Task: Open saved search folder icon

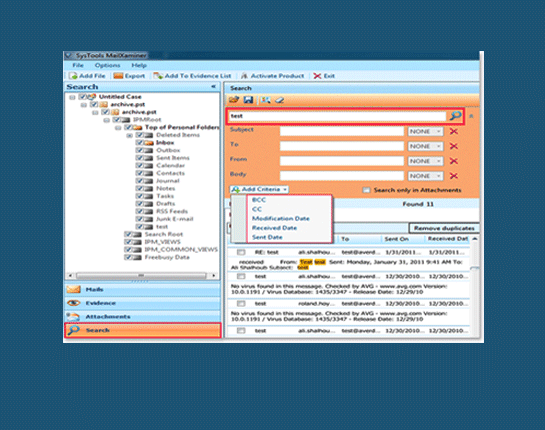Action: 234,100
